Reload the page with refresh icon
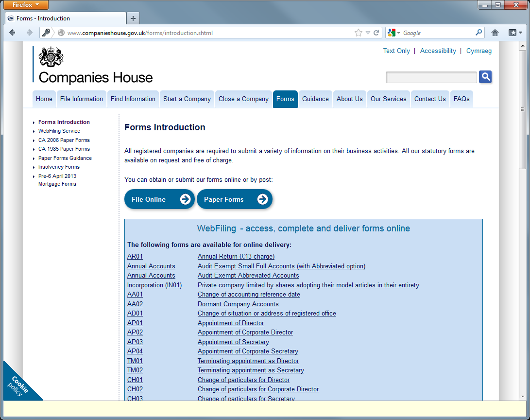Screen dimensions: 530x420 [376, 33]
